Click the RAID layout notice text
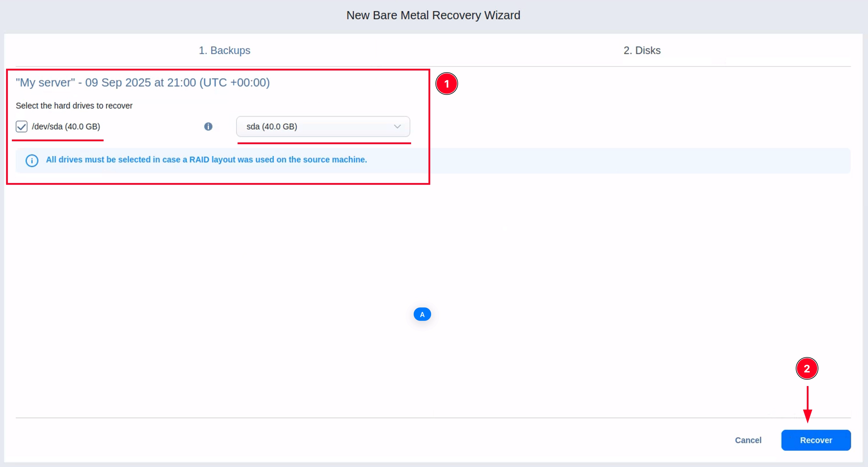 206,159
